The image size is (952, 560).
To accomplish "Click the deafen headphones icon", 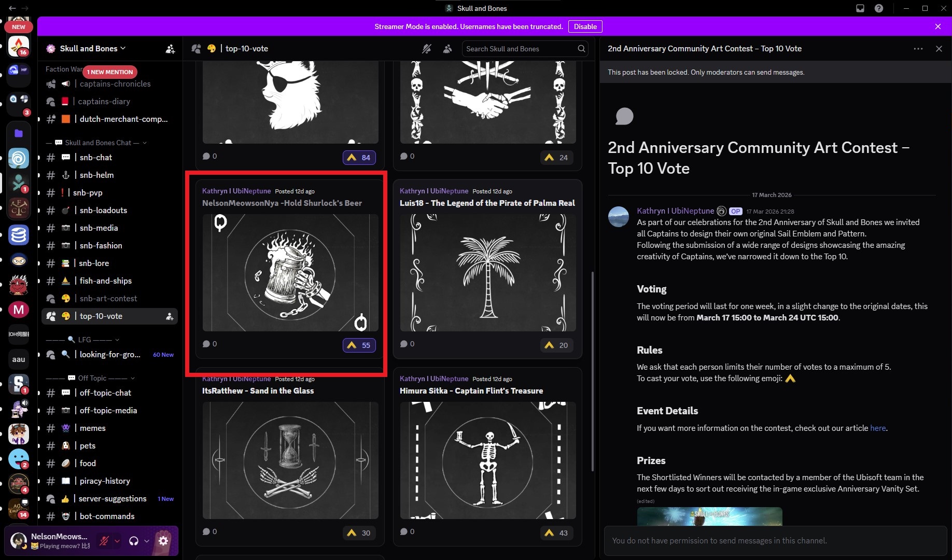I will [134, 541].
